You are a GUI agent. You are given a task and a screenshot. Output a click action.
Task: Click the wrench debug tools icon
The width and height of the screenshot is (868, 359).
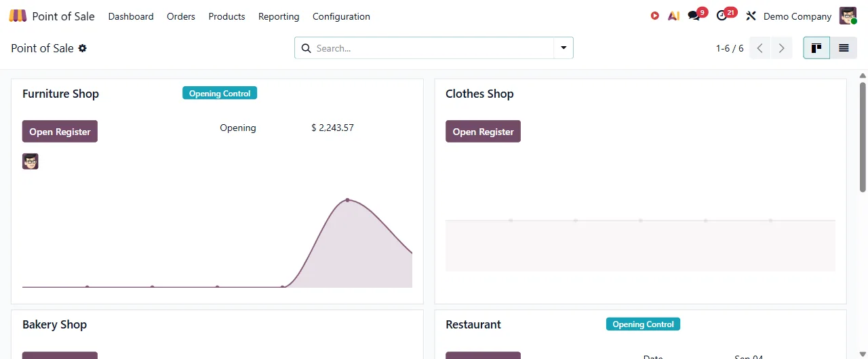pyautogui.click(x=751, y=16)
